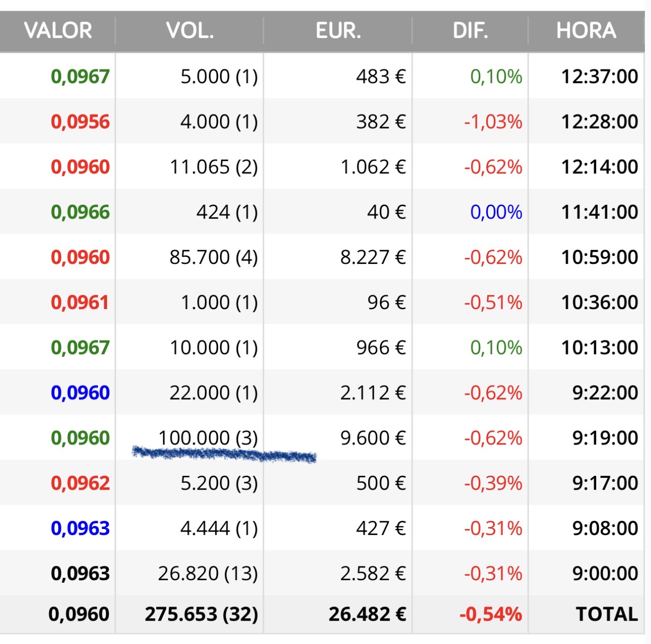Click the TOTAL row label
651x644 pixels.
tap(606, 614)
